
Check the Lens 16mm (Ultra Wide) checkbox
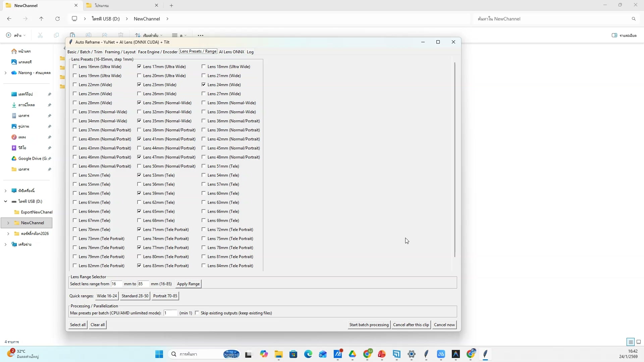75,66
